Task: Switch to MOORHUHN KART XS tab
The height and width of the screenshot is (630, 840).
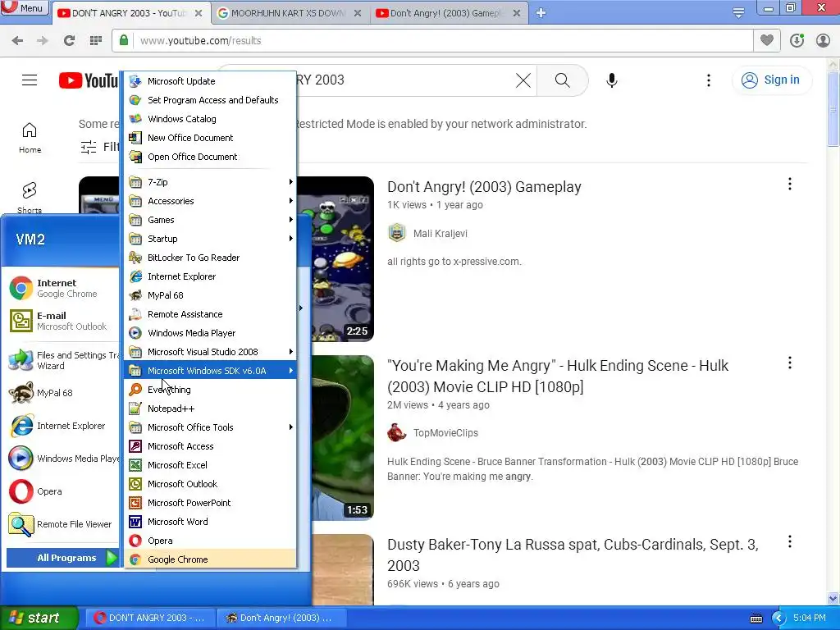Action: 290,13
